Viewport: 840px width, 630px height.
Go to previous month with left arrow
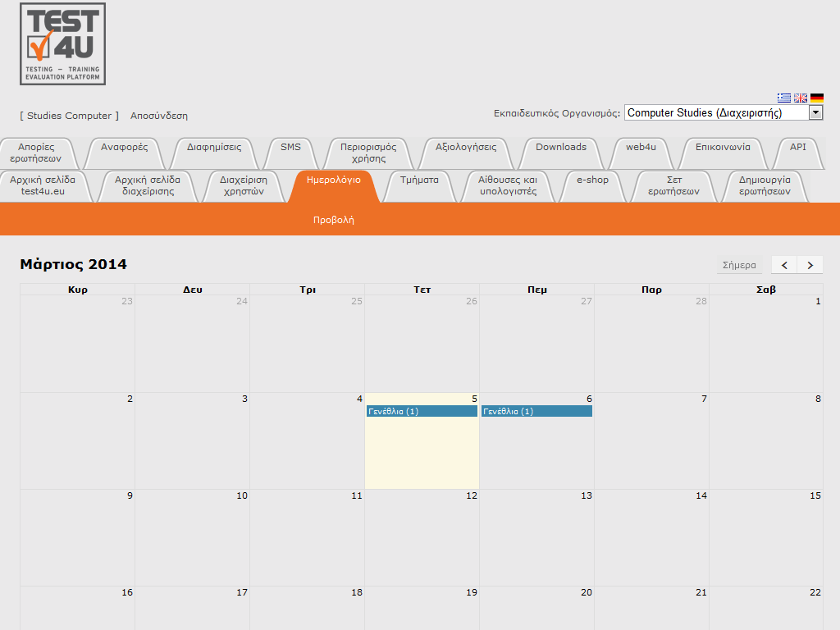pyautogui.click(x=784, y=265)
